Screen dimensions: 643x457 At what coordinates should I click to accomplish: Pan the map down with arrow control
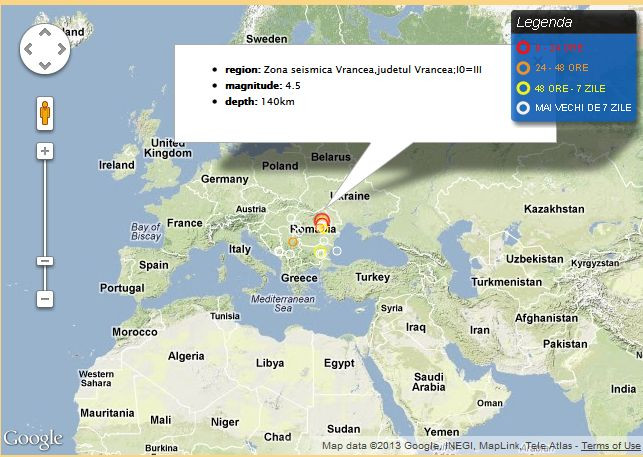(45, 66)
